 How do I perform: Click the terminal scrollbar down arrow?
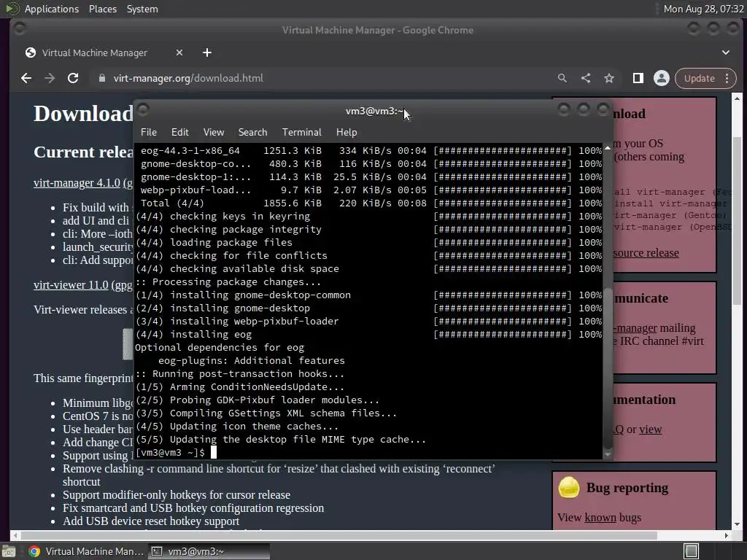pos(608,455)
